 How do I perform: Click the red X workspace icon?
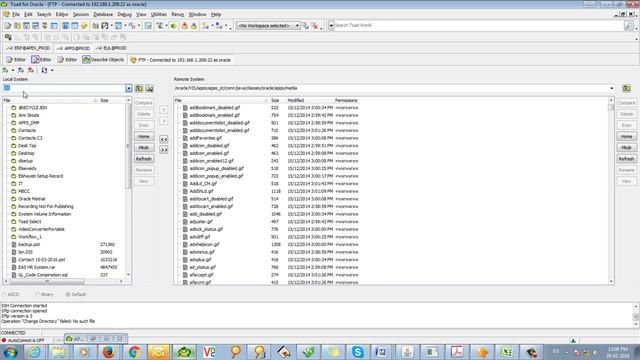point(315,26)
